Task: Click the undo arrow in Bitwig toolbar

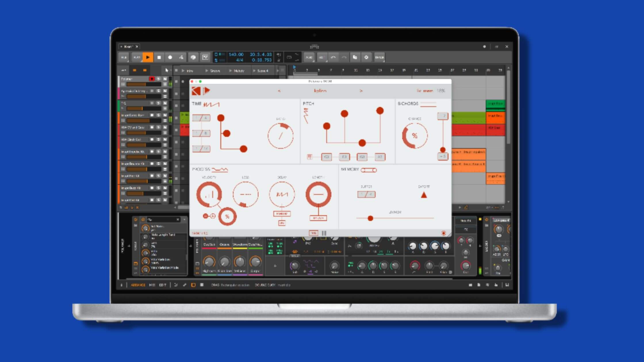Action: click(x=333, y=57)
